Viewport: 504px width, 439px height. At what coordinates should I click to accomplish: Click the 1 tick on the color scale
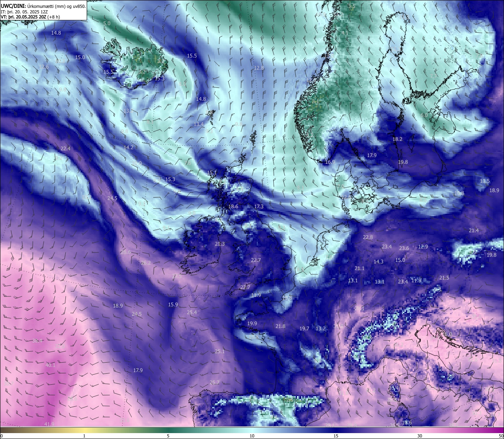[x=84, y=436]
